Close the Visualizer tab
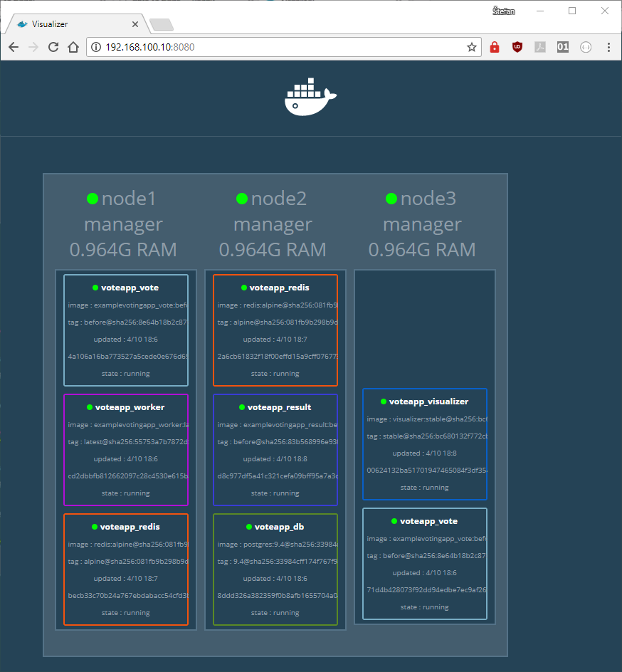The image size is (622, 672). [x=135, y=24]
